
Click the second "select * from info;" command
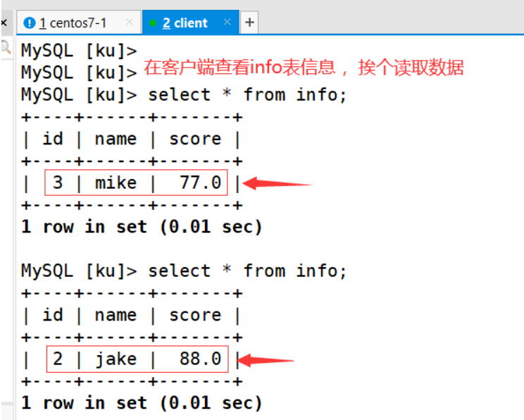click(x=247, y=271)
